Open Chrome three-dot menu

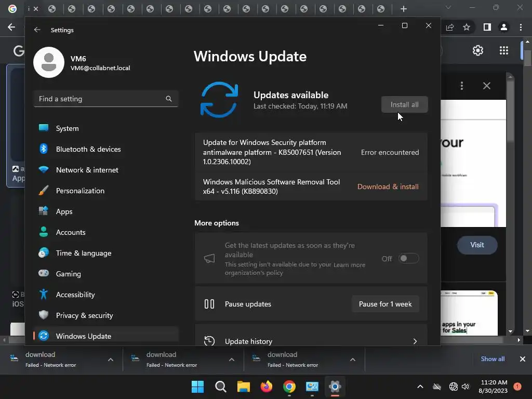521,27
